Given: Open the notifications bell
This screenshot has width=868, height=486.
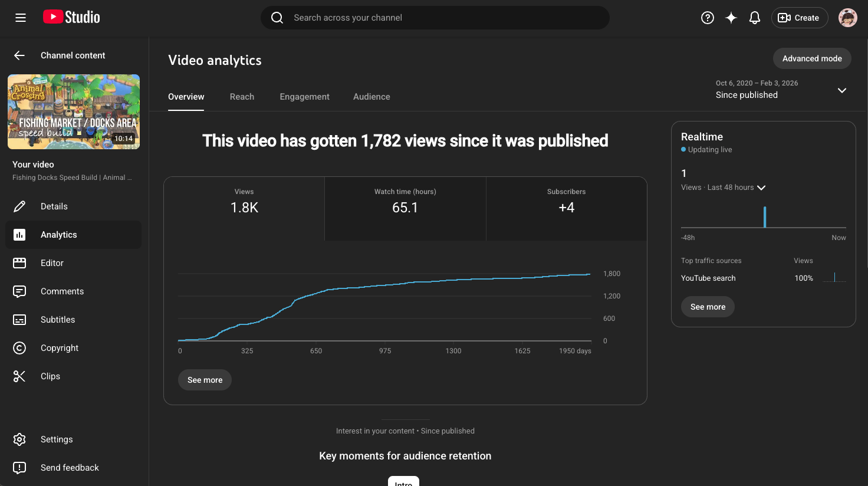Looking at the screenshot, I should point(755,18).
